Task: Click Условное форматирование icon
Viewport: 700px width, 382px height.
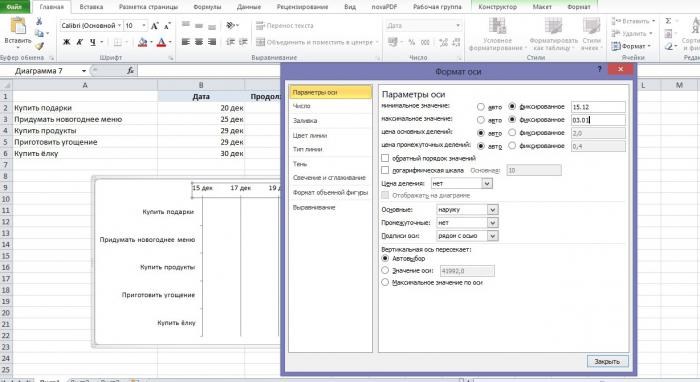Action: coord(497,26)
